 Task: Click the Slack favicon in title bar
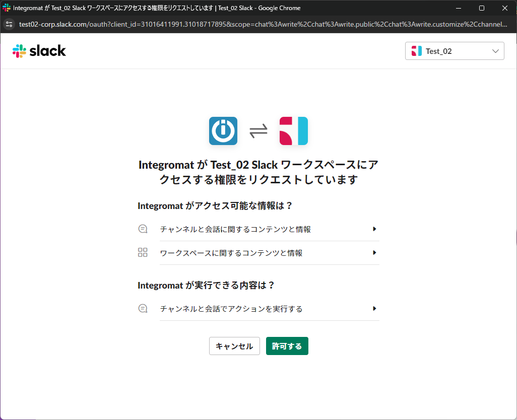[x=6, y=8]
